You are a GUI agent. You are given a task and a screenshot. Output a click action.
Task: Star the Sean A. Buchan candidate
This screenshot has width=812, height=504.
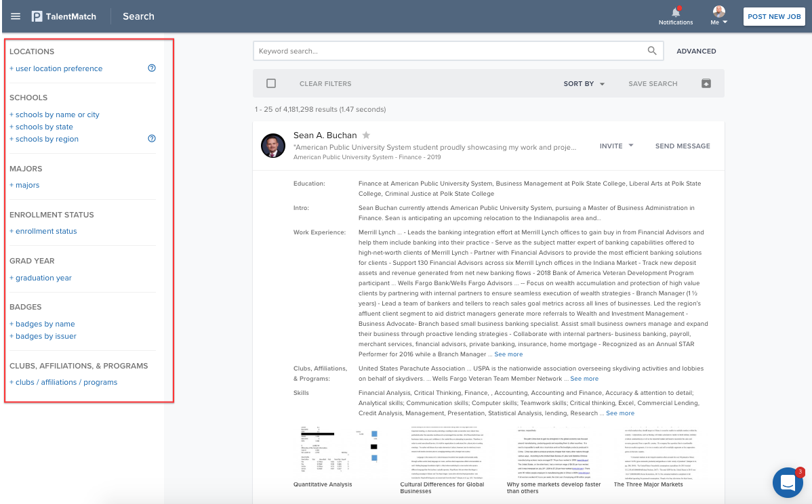pyautogui.click(x=366, y=135)
